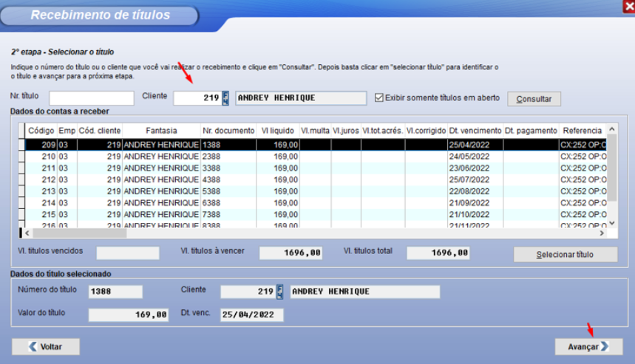635x364 pixels.
Task: Select the row due on 22/08/2022
Action: [474, 190]
